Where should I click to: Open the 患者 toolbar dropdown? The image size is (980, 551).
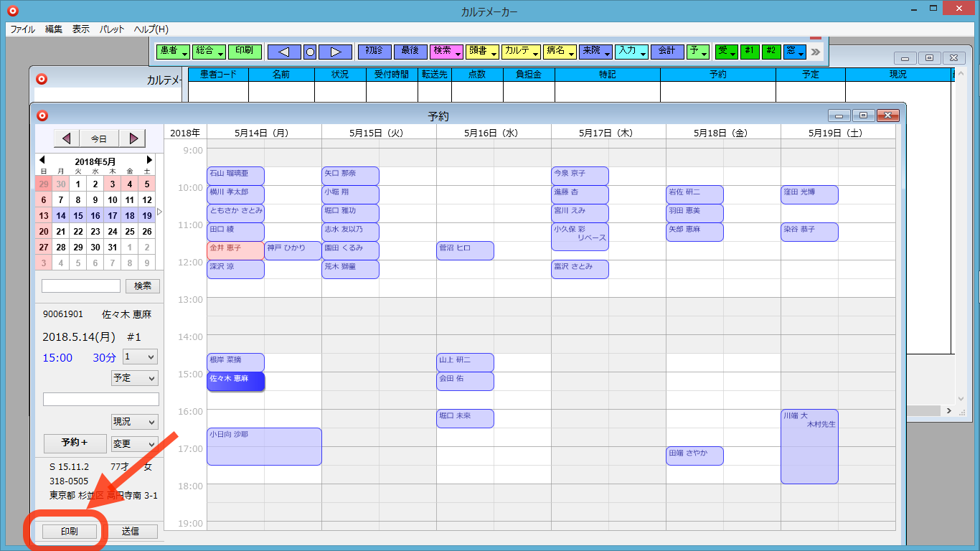tap(173, 52)
